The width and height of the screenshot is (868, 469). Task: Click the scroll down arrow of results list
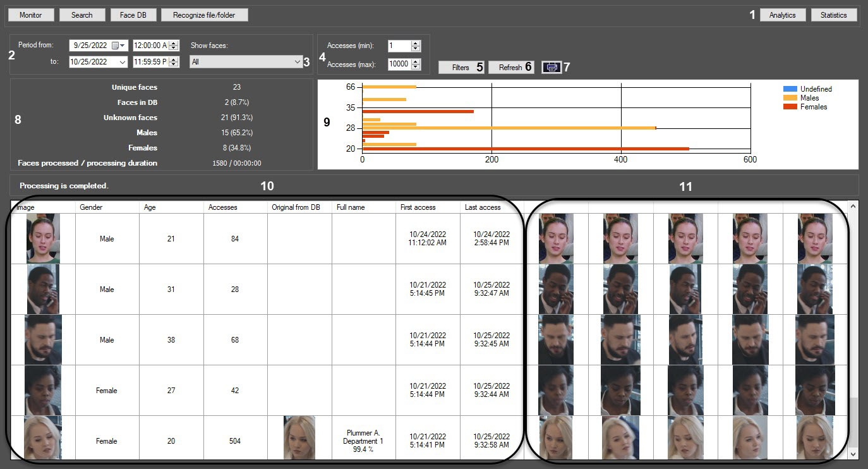coord(853,454)
